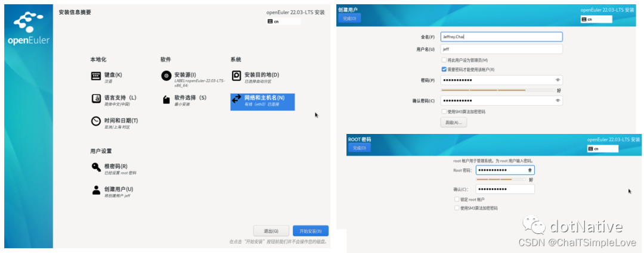Viewport: 644px width, 253px height.
Task: Click user password strength bar
Action: pos(498,90)
